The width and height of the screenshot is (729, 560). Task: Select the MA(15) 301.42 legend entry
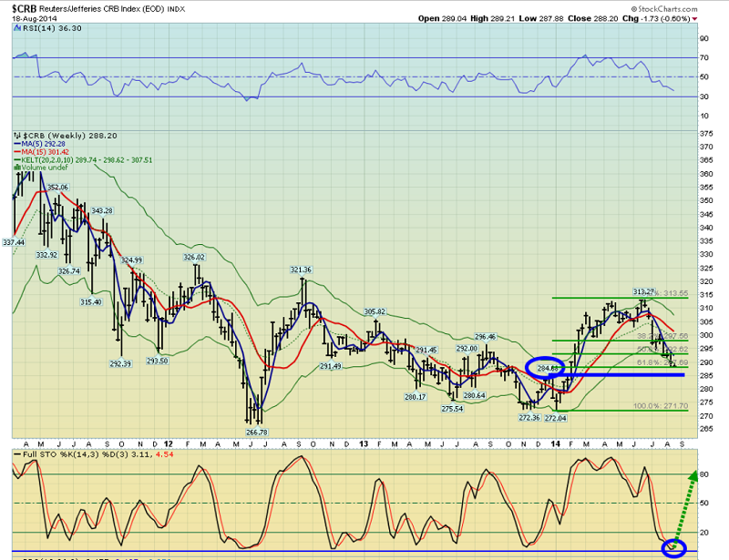click(45, 152)
